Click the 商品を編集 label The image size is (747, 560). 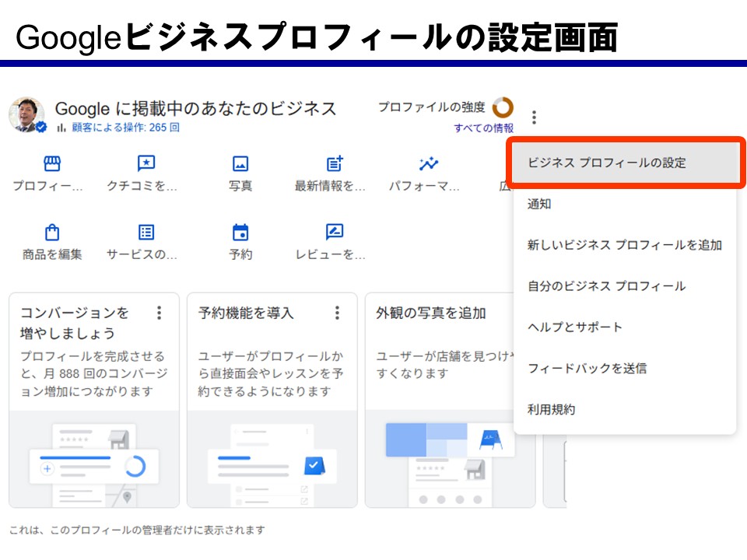52,254
